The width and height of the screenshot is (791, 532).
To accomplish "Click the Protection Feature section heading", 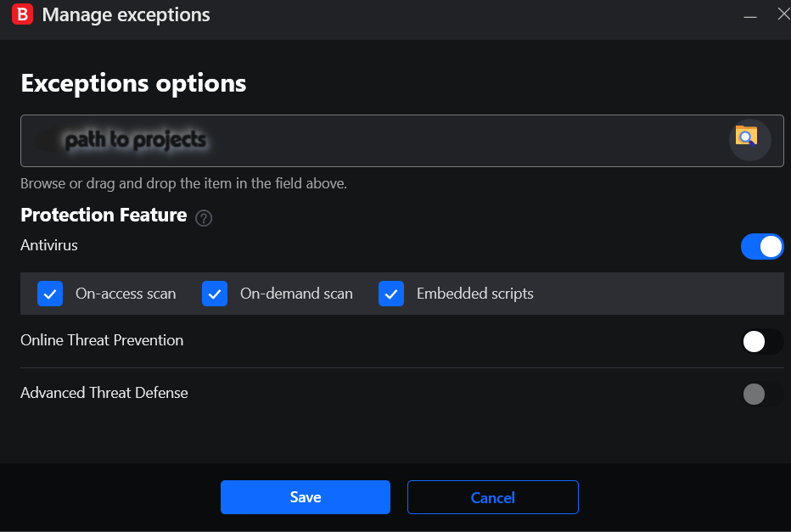I will pos(104,216).
